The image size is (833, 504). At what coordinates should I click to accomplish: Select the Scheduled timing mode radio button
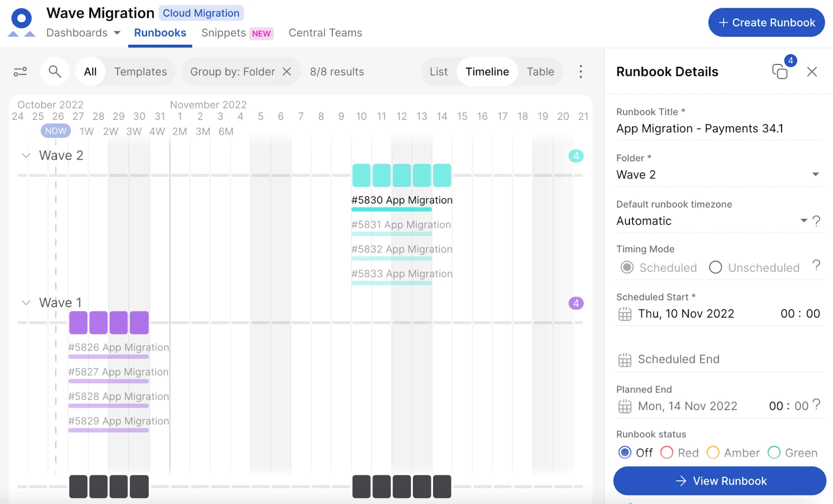point(627,267)
